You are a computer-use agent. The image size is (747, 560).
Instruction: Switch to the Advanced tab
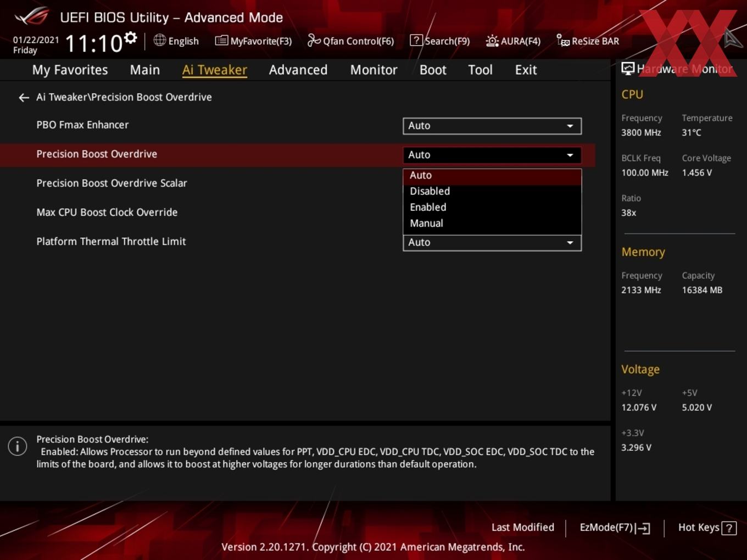(298, 70)
